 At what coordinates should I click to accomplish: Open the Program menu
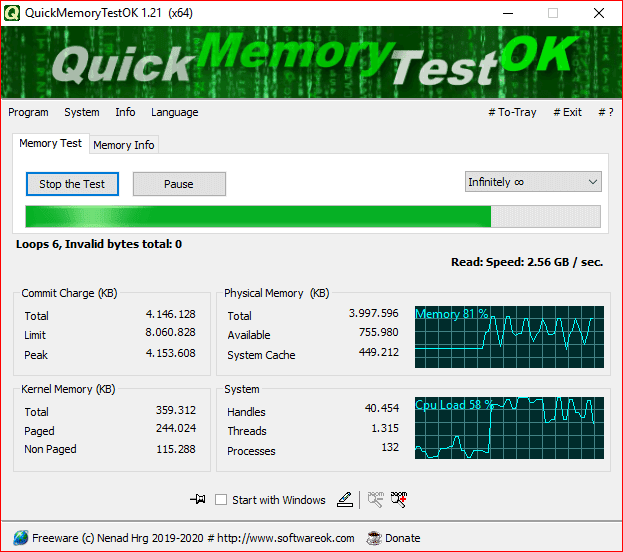coord(28,112)
